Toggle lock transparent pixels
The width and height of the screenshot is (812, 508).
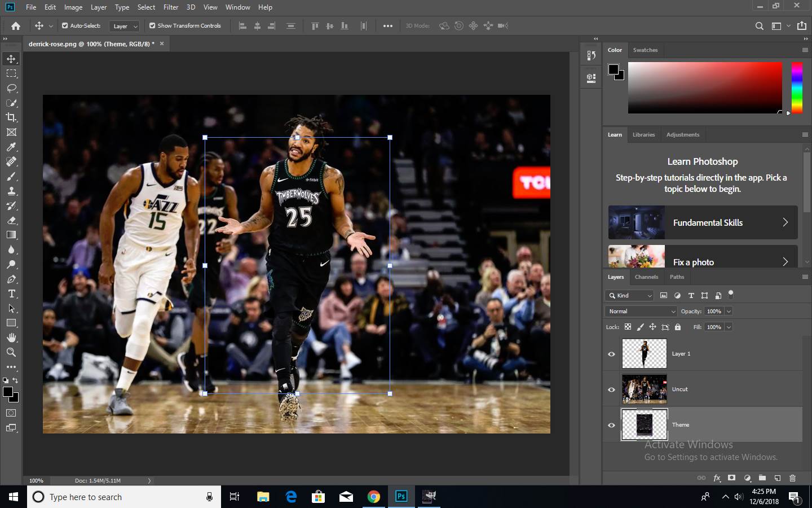628,327
